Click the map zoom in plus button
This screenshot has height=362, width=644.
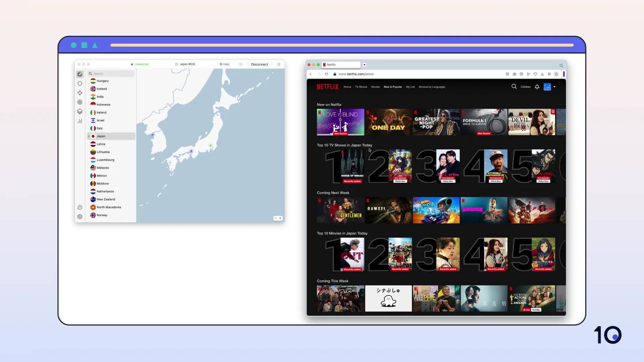pos(280,218)
